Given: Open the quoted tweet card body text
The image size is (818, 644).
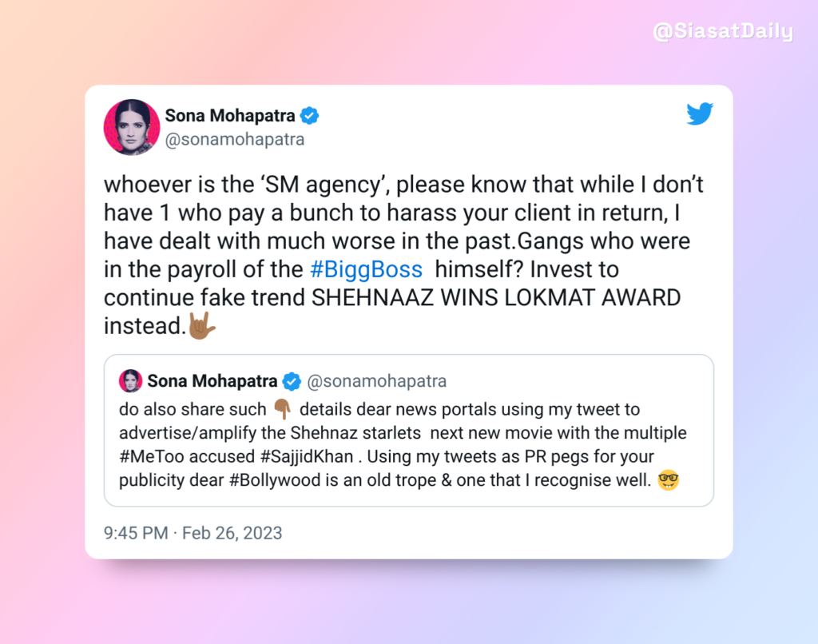Looking at the screenshot, I should click(x=403, y=444).
